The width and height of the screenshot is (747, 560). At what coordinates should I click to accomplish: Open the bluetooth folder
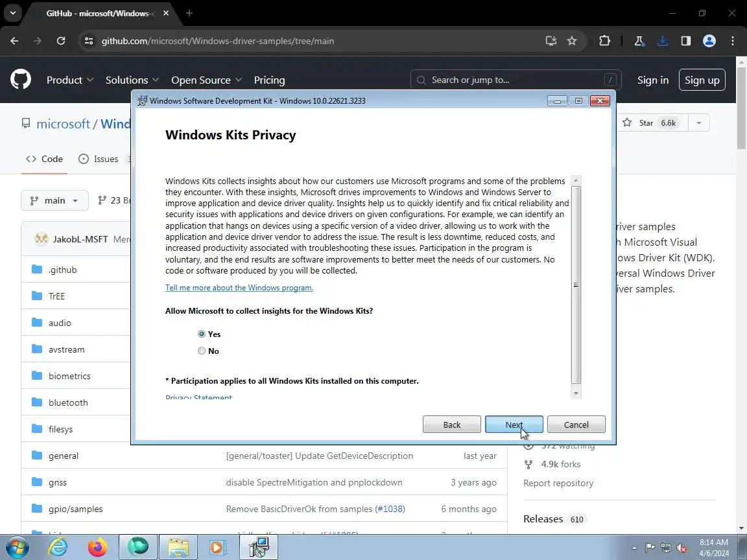[68, 403]
